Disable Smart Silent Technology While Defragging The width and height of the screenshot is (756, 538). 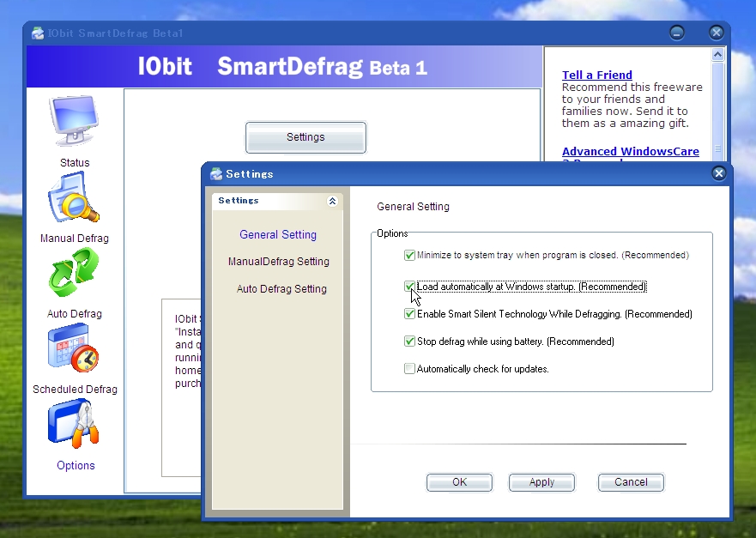(409, 314)
